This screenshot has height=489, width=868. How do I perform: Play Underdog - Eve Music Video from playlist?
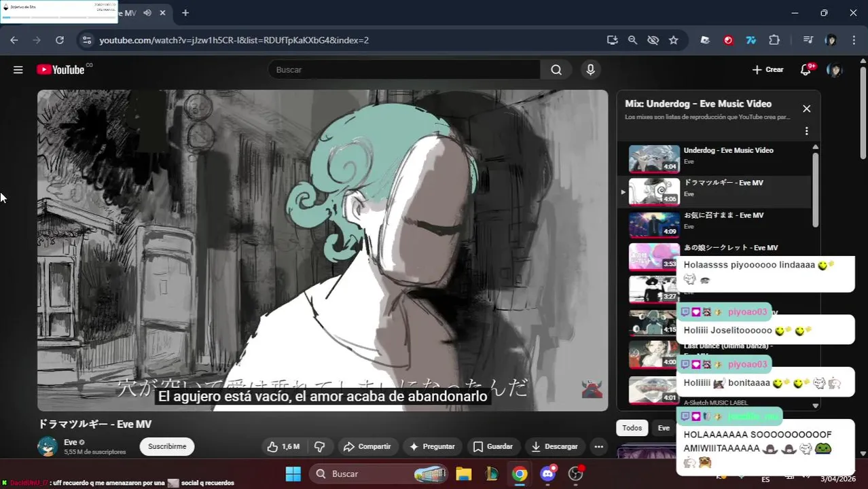(x=715, y=158)
